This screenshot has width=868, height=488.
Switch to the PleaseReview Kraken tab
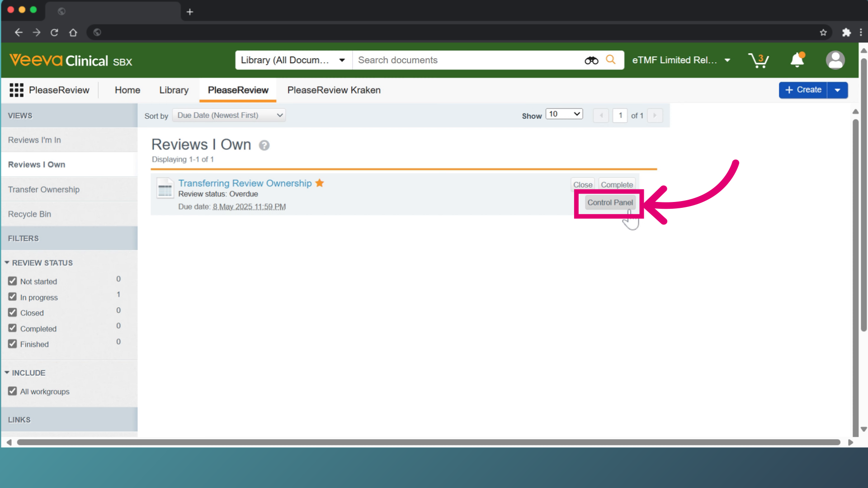[x=334, y=90]
